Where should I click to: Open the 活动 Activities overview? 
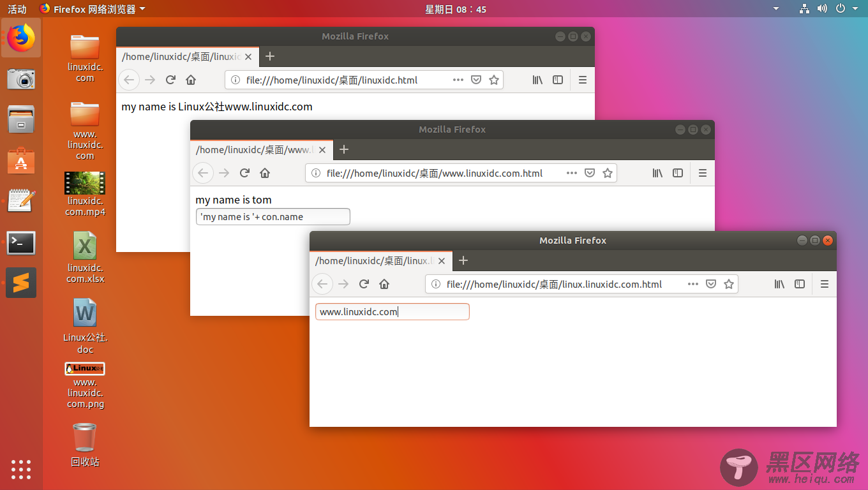[x=17, y=9]
